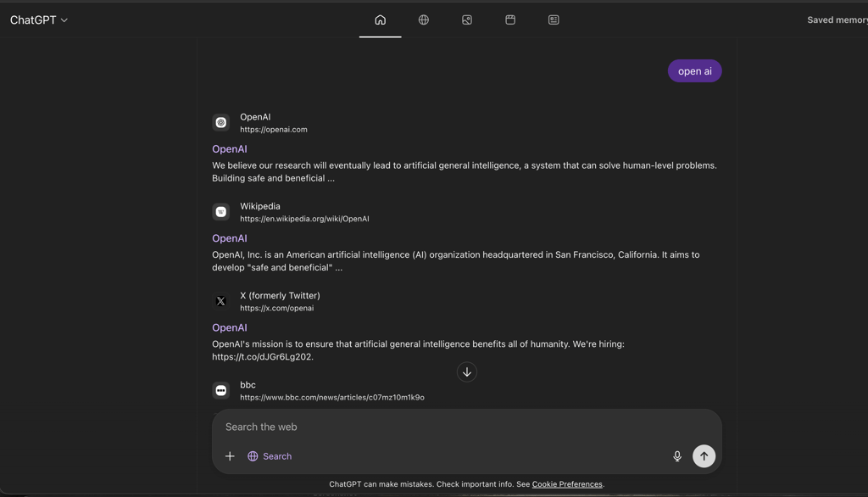
Task: Open Cookie Preferences
Action: pyautogui.click(x=566, y=483)
